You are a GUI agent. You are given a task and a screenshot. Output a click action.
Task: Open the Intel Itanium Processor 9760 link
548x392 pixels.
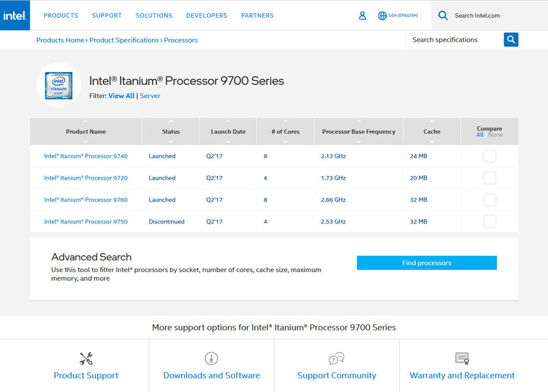[x=86, y=200]
